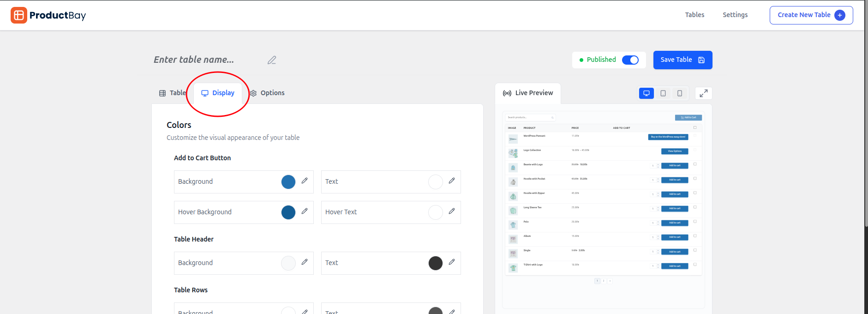Click the Polo quantity stepper
Image resolution: width=868 pixels, height=314 pixels.
click(x=655, y=223)
